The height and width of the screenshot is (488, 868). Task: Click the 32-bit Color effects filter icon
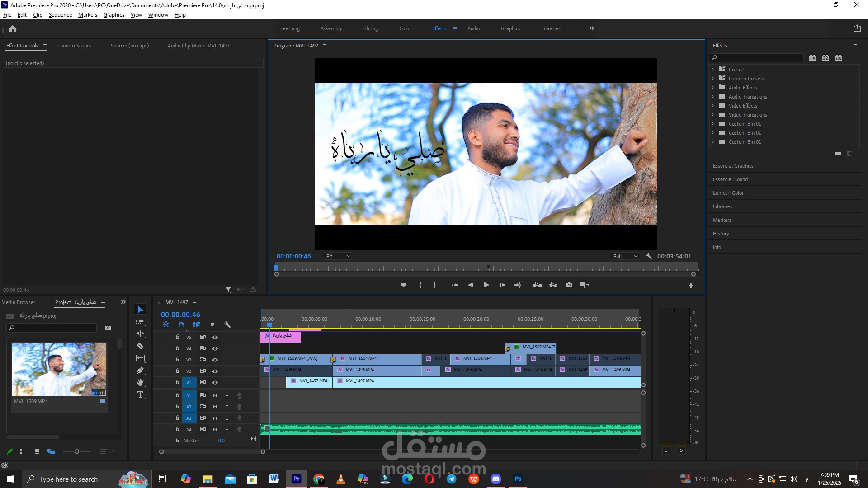826,58
